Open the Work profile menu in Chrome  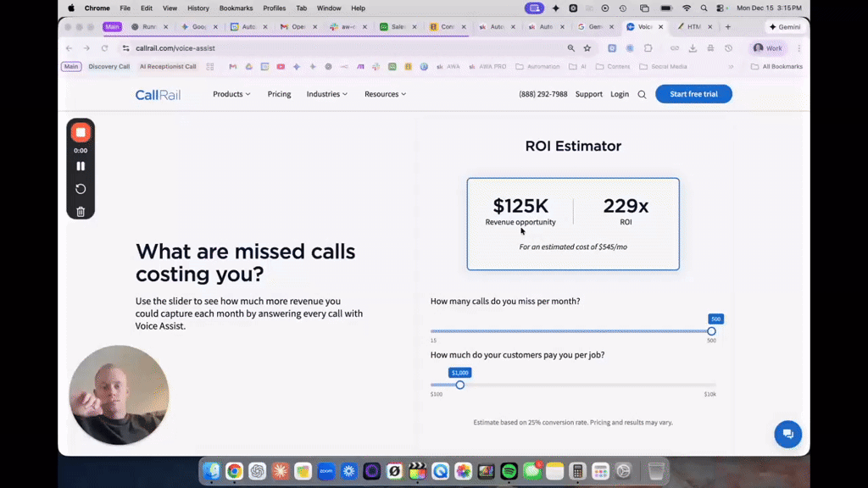768,48
